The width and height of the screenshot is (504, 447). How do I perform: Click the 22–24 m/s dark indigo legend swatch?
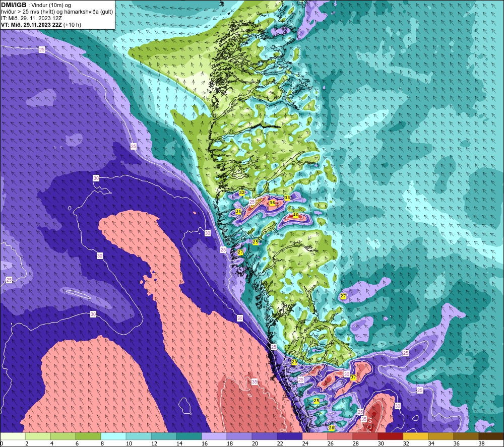[290, 436]
